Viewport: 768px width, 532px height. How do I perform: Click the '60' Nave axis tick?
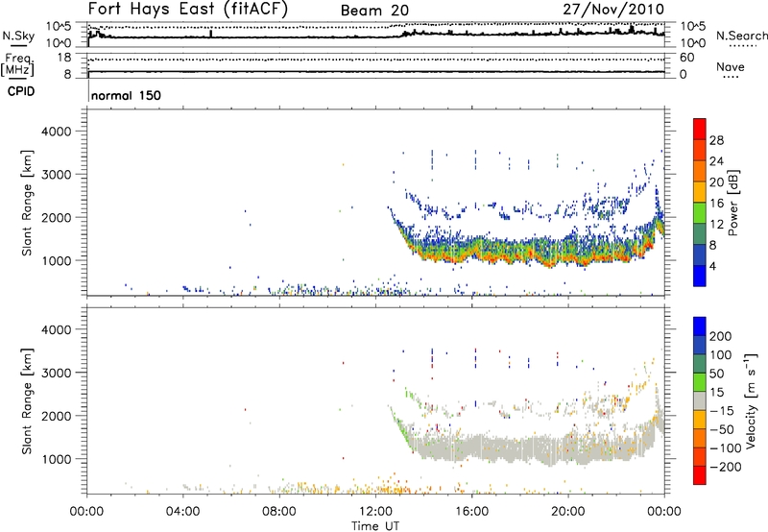pos(686,58)
